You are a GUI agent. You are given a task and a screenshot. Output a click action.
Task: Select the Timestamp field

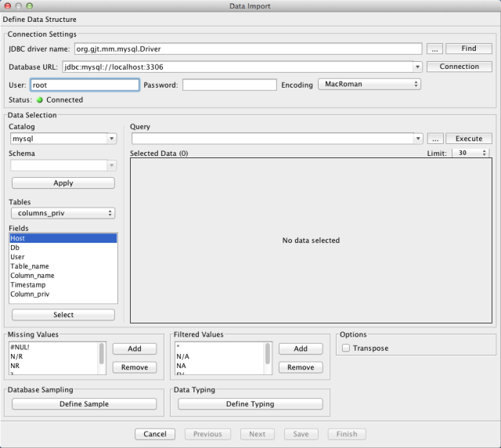(63, 284)
